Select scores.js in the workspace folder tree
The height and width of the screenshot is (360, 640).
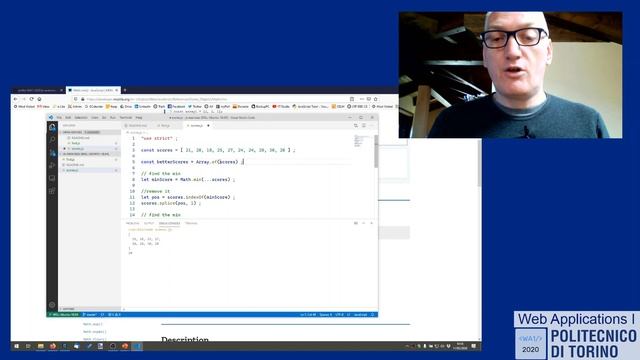(x=90, y=170)
